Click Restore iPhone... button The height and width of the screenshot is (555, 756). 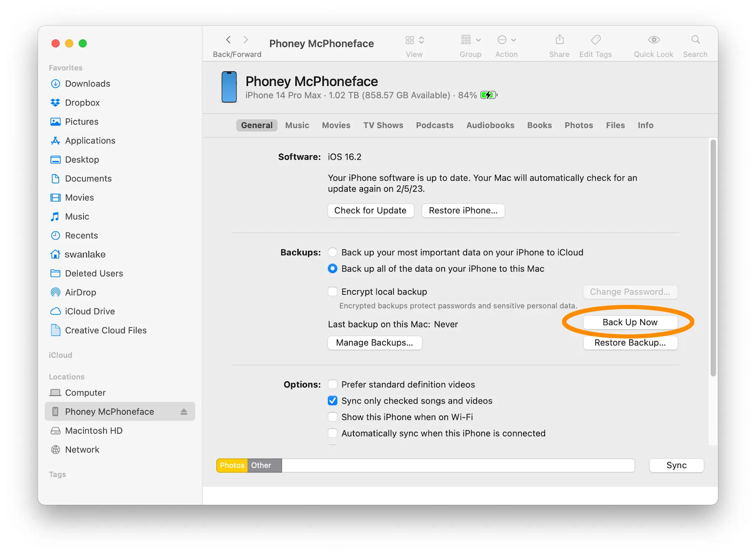click(463, 210)
